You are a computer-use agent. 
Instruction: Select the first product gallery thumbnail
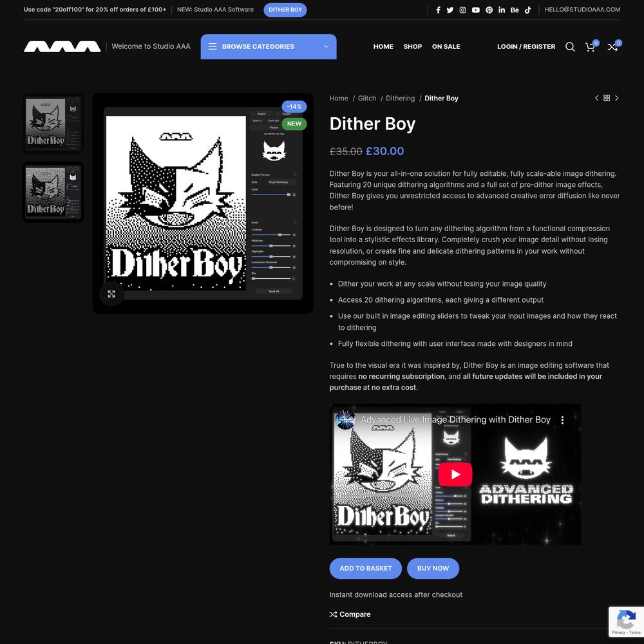[x=53, y=124]
